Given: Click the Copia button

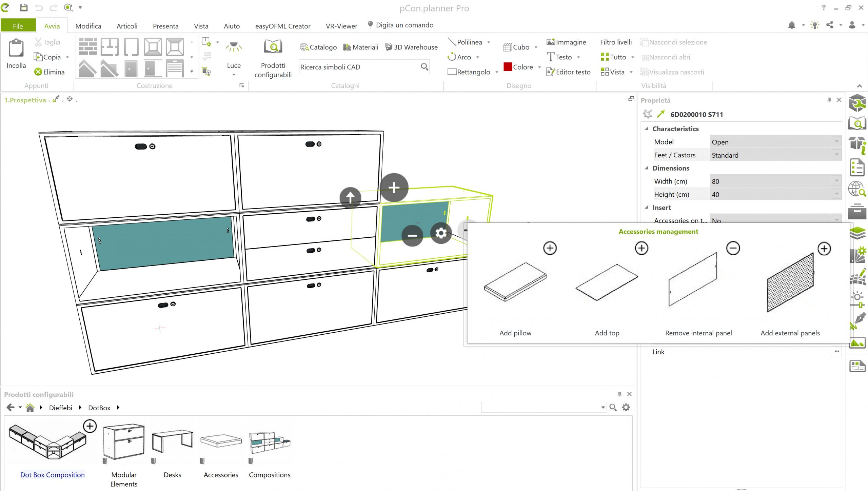Looking at the screenshot, I should point(47,57).
